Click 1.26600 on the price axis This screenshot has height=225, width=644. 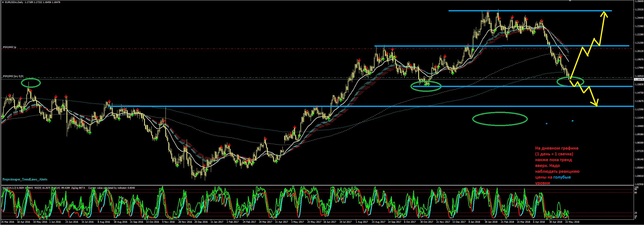tap(639, 1)
